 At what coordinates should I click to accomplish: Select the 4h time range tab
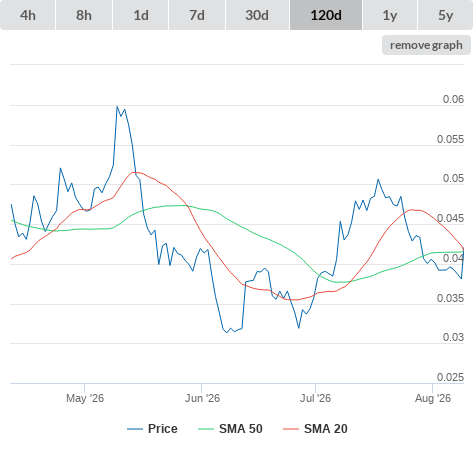[x=28, y=15]
